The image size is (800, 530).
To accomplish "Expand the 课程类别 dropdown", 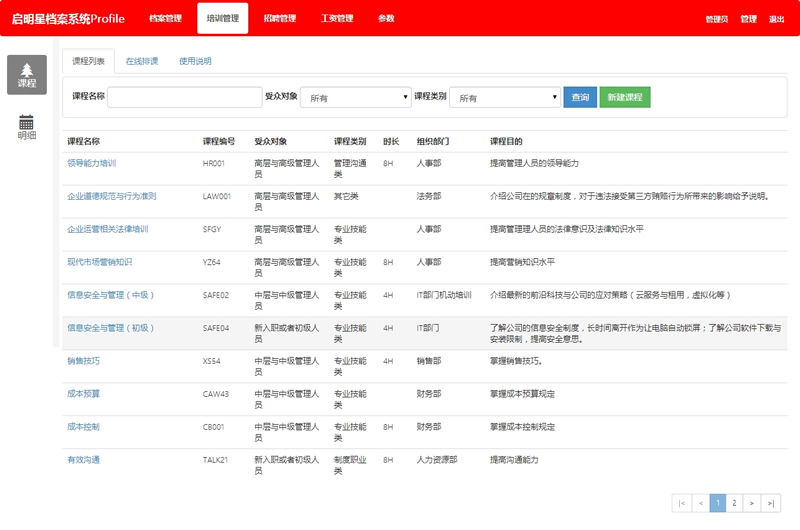I will (504, 97).
